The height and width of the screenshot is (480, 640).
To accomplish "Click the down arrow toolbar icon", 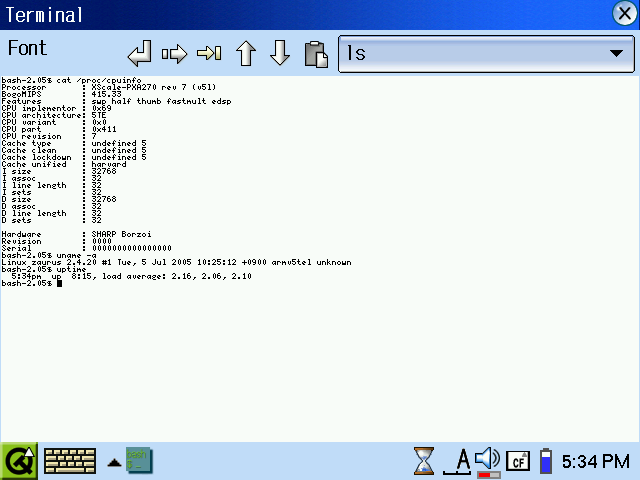I will pyautogui.click(x=280, y=53).
